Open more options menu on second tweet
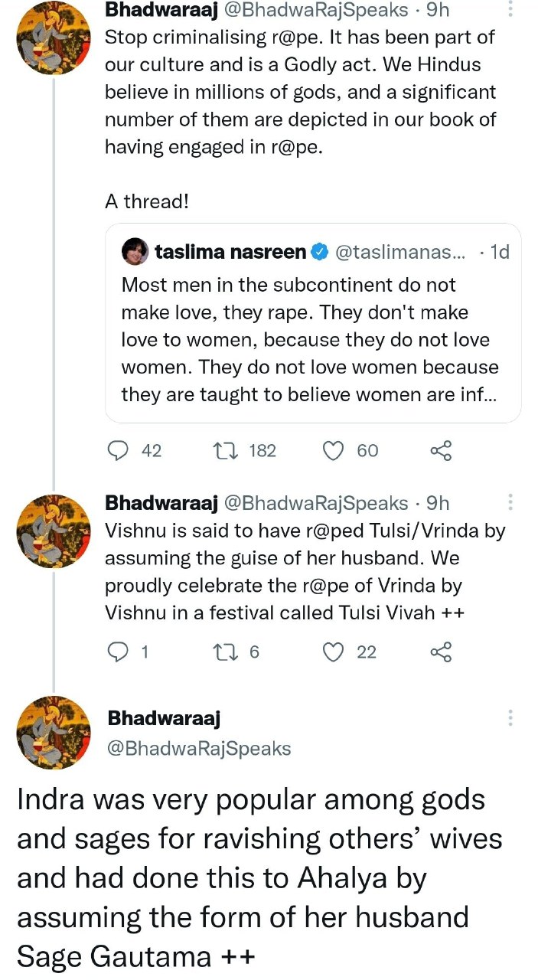 coord(510,502)
